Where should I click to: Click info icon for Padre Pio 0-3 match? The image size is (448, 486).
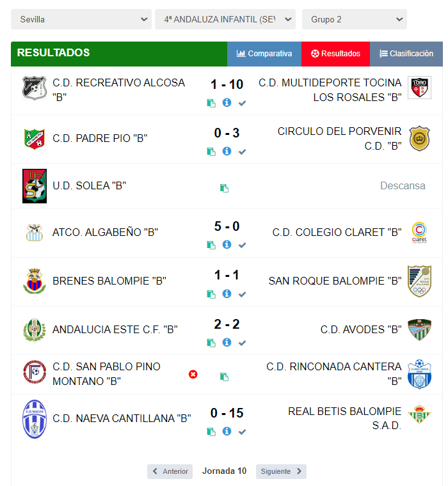point(227,152)
